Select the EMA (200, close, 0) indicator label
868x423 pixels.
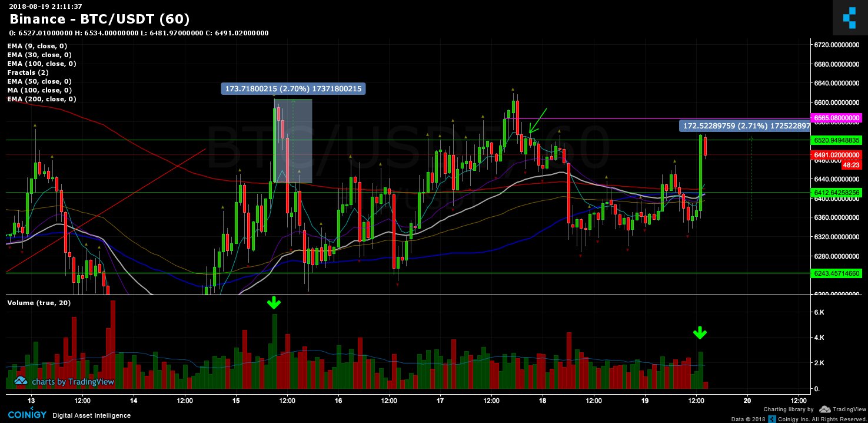[41, 99]
